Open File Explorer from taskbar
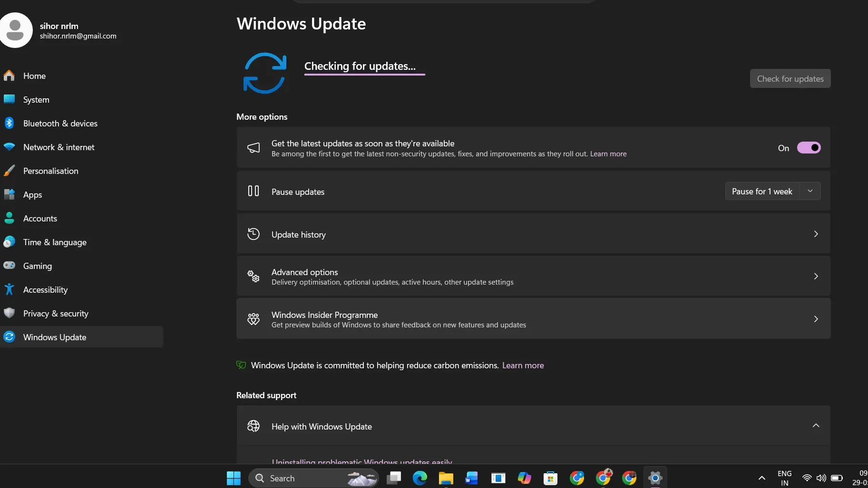 point(446,478)
